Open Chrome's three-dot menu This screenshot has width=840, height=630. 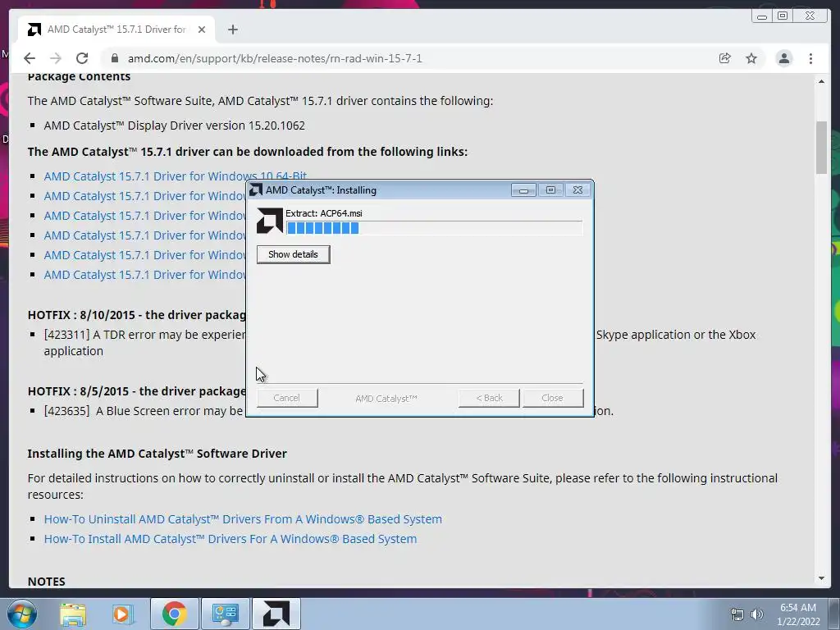coord(810,58)
